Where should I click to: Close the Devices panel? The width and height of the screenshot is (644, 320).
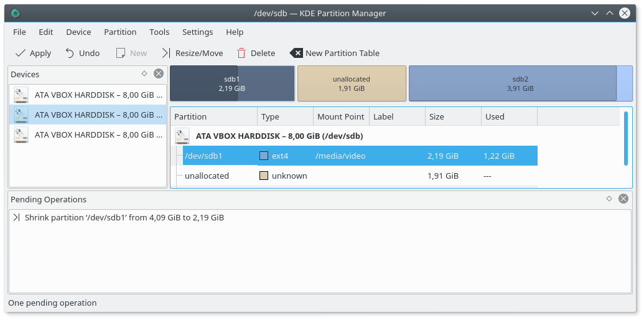159,73
